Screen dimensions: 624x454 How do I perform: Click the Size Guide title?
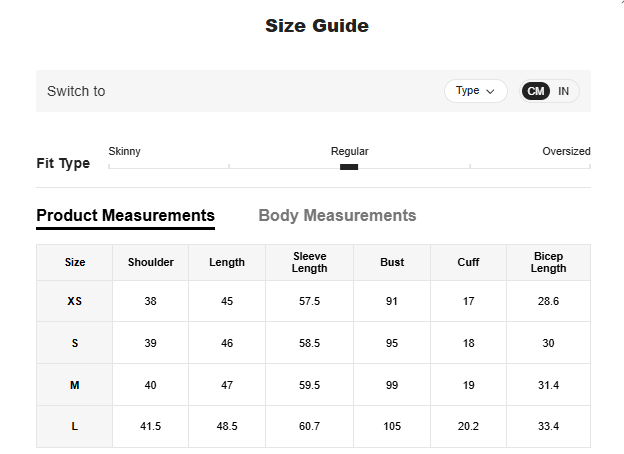316,26
